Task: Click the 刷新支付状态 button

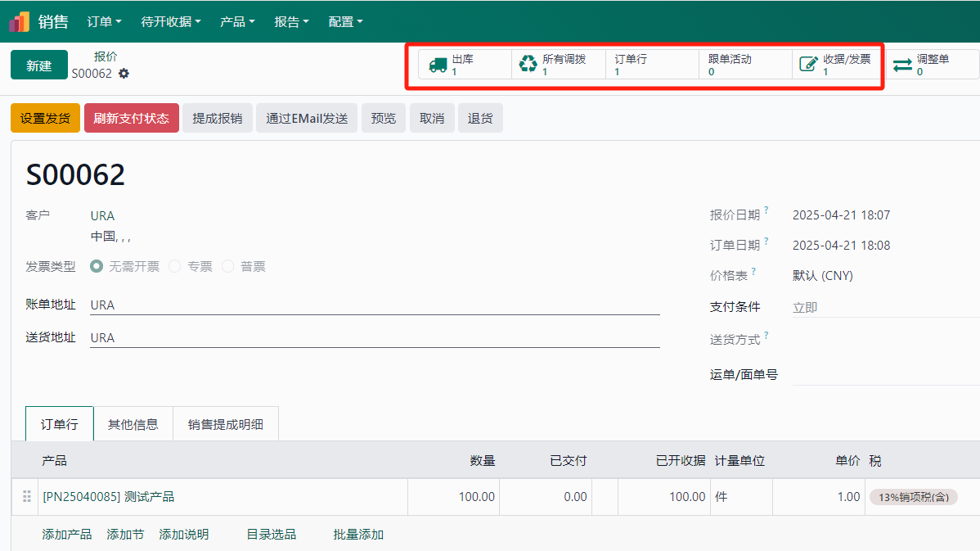Action: (x=131, y=118)
